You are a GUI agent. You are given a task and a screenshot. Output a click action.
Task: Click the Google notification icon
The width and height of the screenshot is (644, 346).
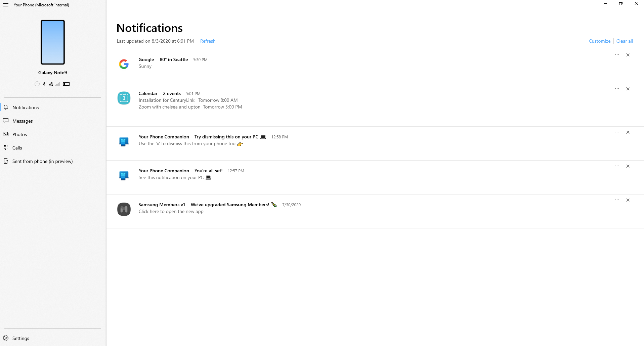pyautogui.click(x=124, y=64)
